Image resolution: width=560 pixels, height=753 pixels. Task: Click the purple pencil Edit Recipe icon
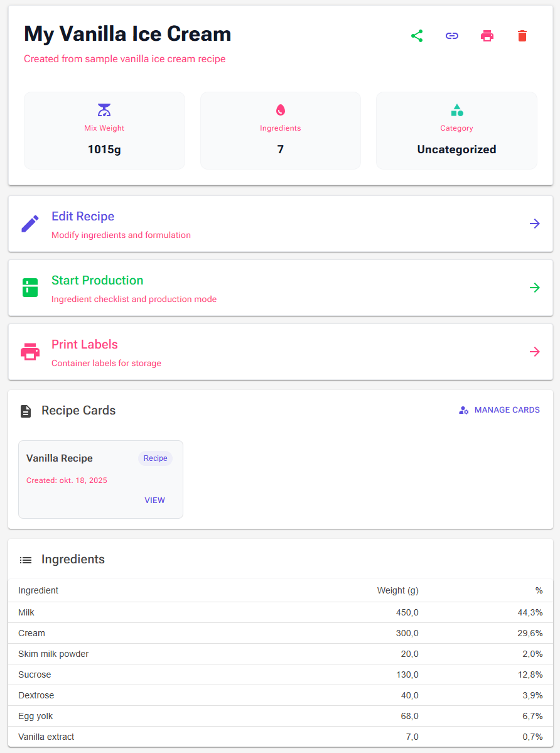tap(30, 224)
